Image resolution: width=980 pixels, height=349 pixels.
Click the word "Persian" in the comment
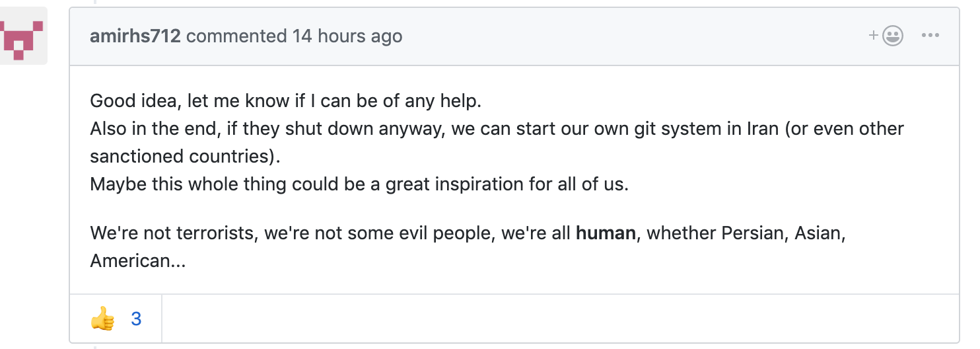752,233
